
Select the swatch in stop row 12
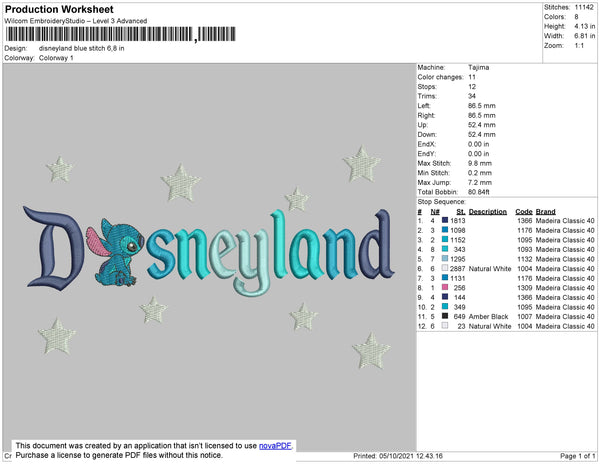[x=445, y=326]
